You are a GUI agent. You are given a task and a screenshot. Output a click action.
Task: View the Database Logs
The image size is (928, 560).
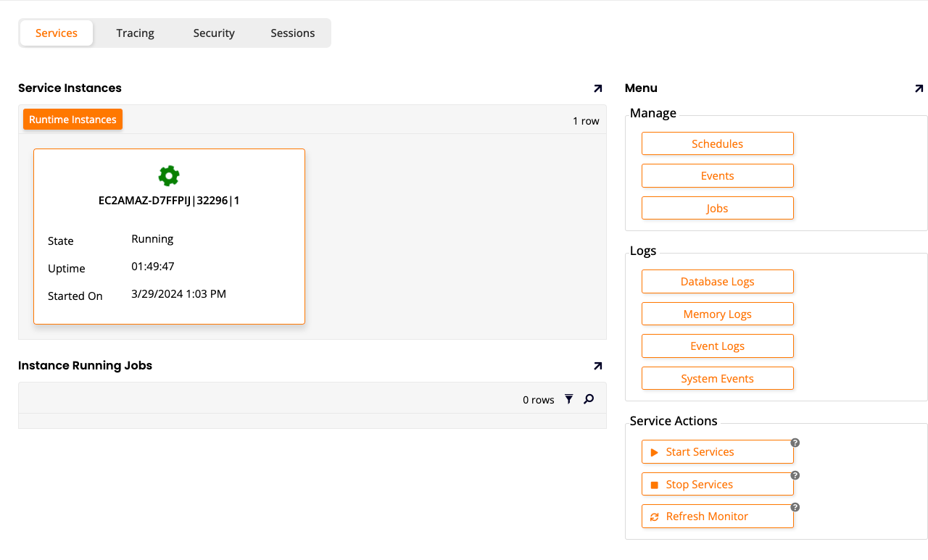point(717,281)
